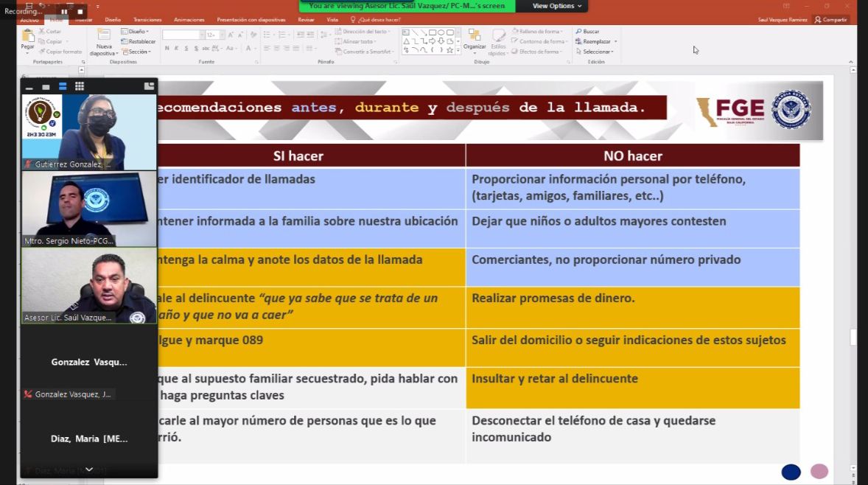Expand more participants with the down chevron
Image resolution: width=868 pixels, height=485 pixels.
(89, 469)
